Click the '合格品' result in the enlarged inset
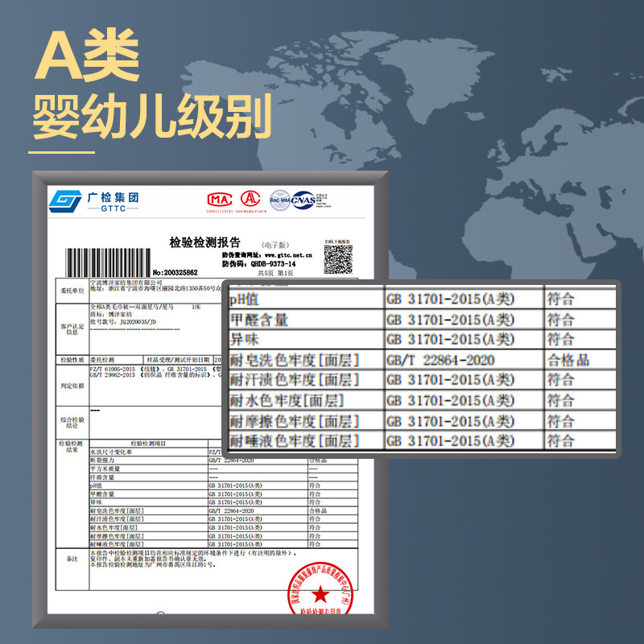Screen dimensions: 644x644 [x=568, y=360]
